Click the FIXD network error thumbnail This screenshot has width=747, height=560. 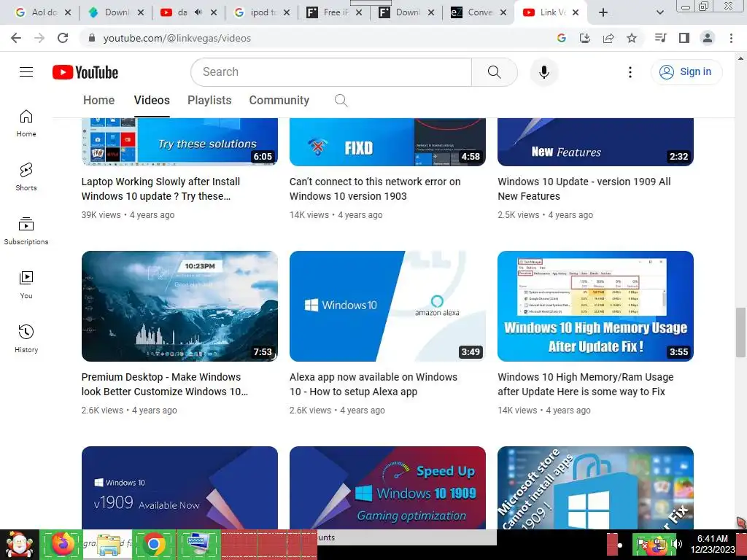coord(388,142)
